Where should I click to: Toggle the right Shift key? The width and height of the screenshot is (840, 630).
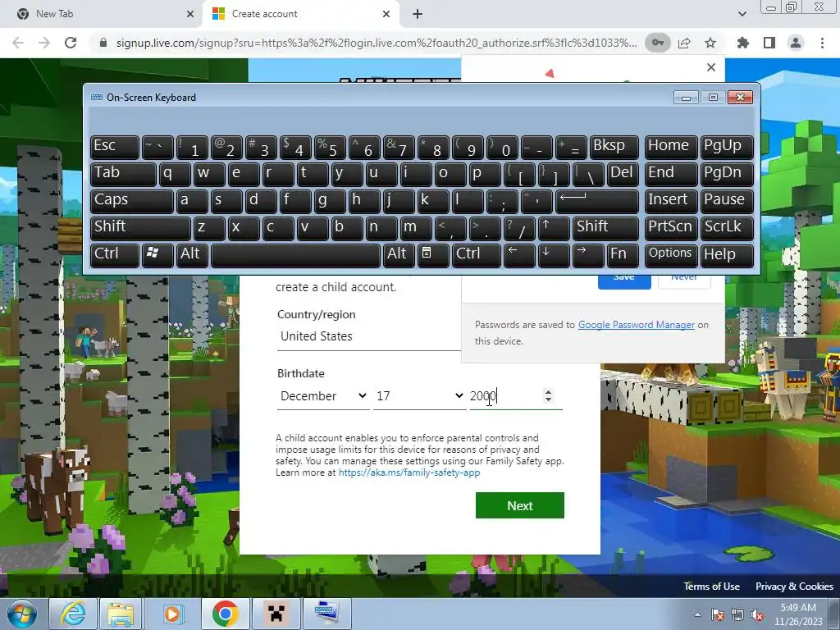point(605,228)
